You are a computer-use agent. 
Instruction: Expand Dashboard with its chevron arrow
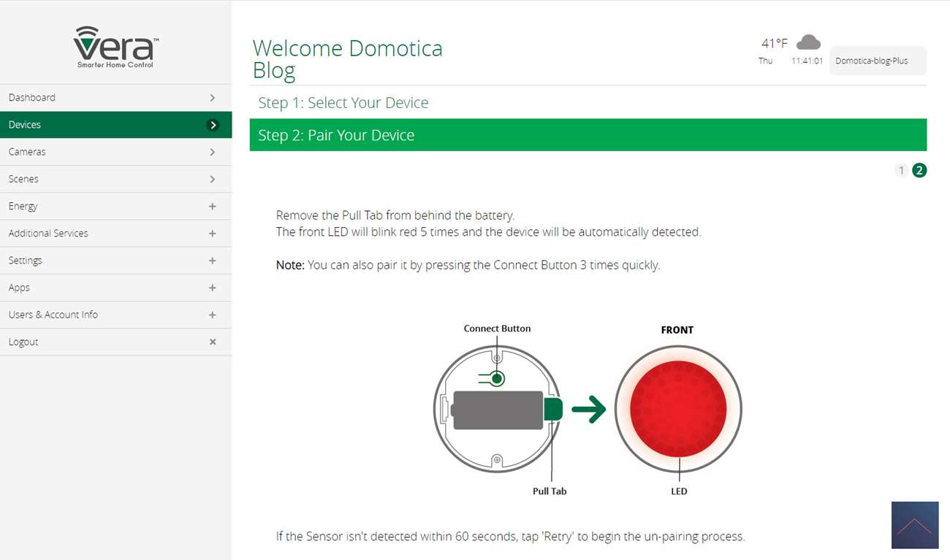tap(213, 98)
